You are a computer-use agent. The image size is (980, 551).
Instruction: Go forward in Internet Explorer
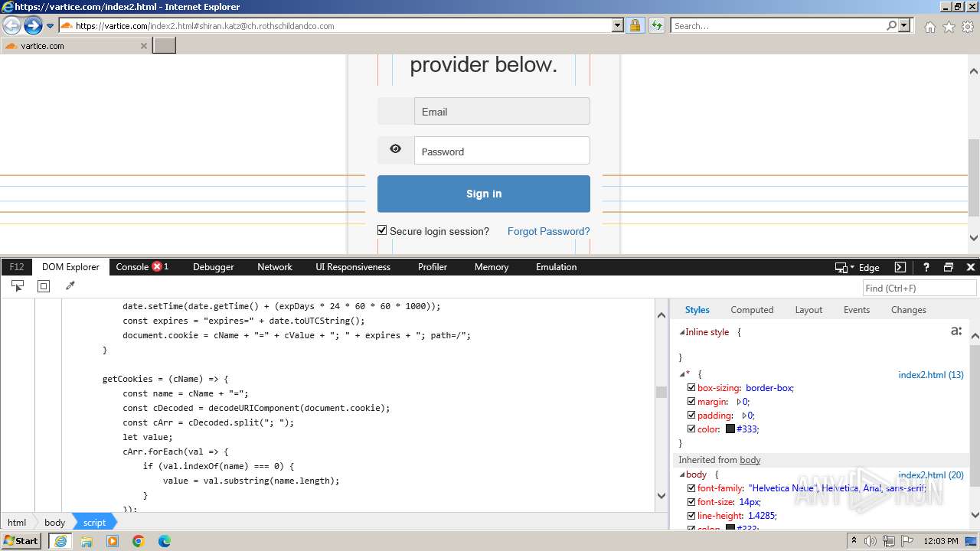(x=33, y=26)
